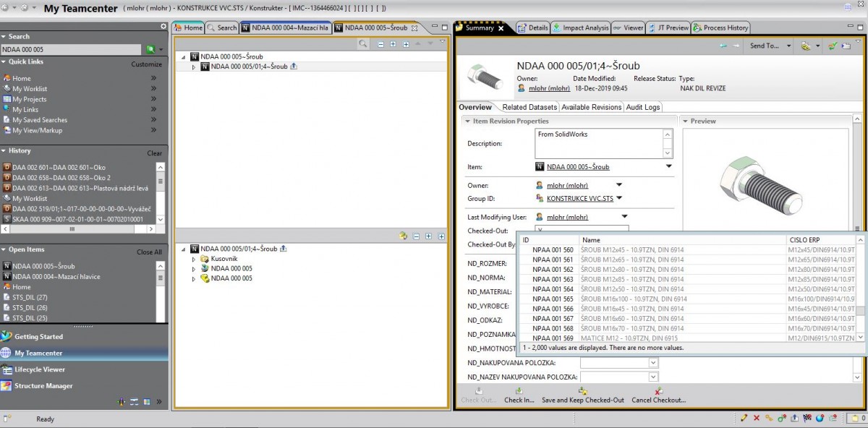Viewport: 868px width, 428px height.
Task: Click the bolt thumbnail in the summary header
Action: pos(485,76)
